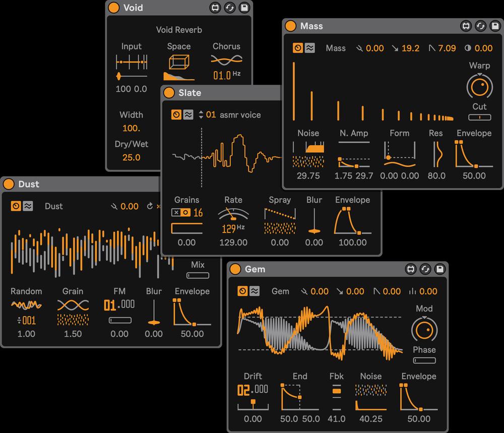Select Gem clock mode icon

[x=243, y=291]
